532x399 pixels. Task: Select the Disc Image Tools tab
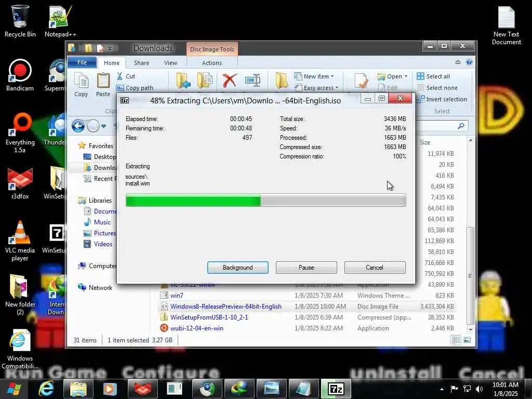pyautogui.click(x=212, y=49)
